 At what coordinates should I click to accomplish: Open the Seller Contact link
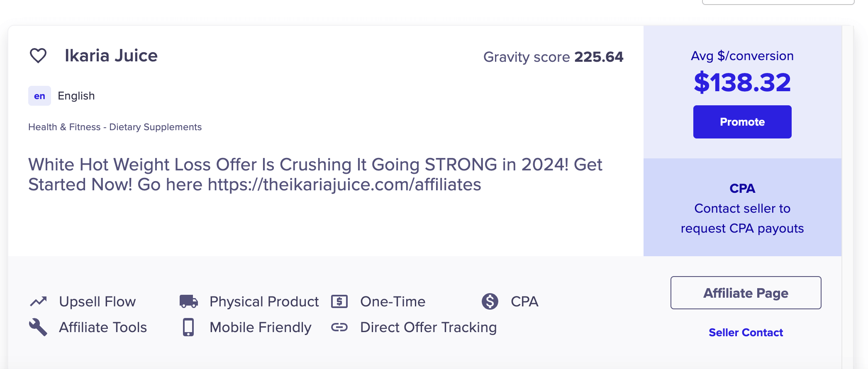(x=746, y=333)
